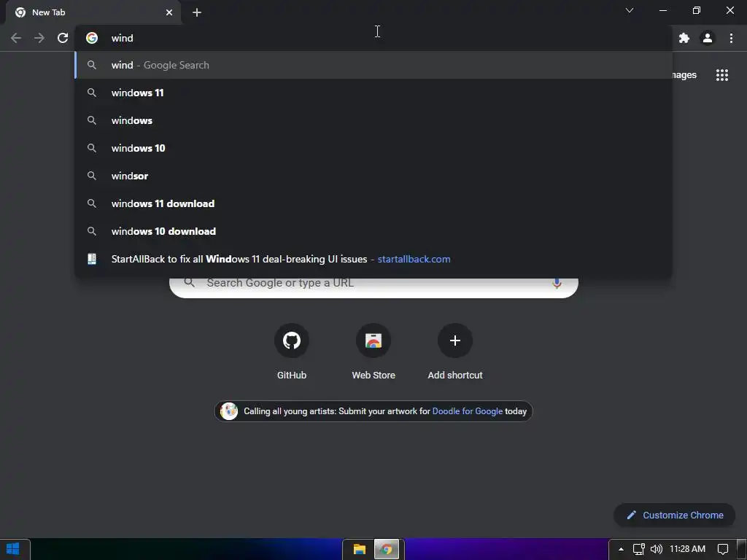The image size is (747, 560).
Task: Choose the 'windows 10 download' suggestion
Action: (373, 231)
